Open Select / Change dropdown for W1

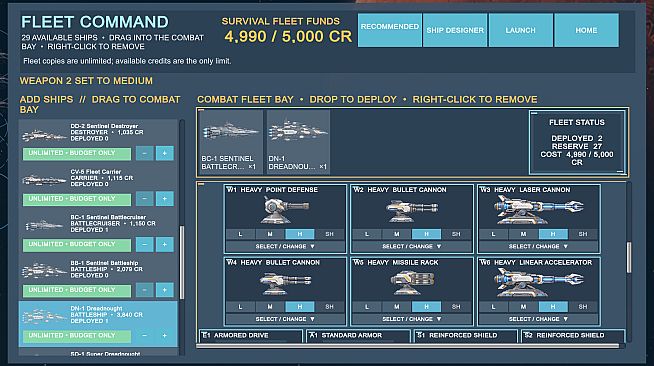(x=285, y=246)
